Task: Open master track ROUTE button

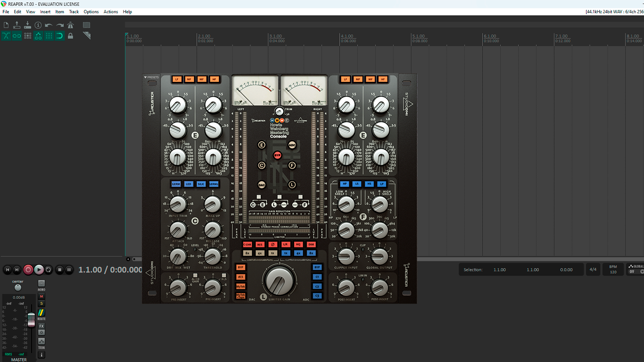Action: (41, 313)
